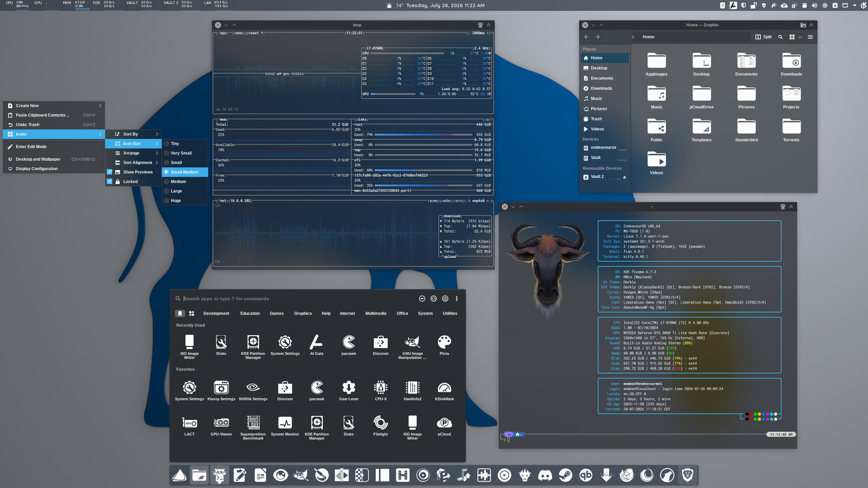Start KDiskMark from Favorites
868x488 pixels.
click(444, 391)
